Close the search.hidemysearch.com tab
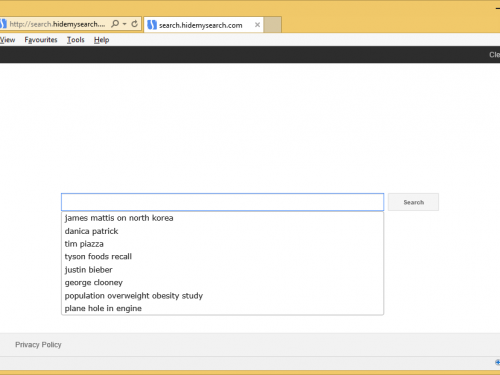This screenshot has width=500, height=375. coord(257,25)
